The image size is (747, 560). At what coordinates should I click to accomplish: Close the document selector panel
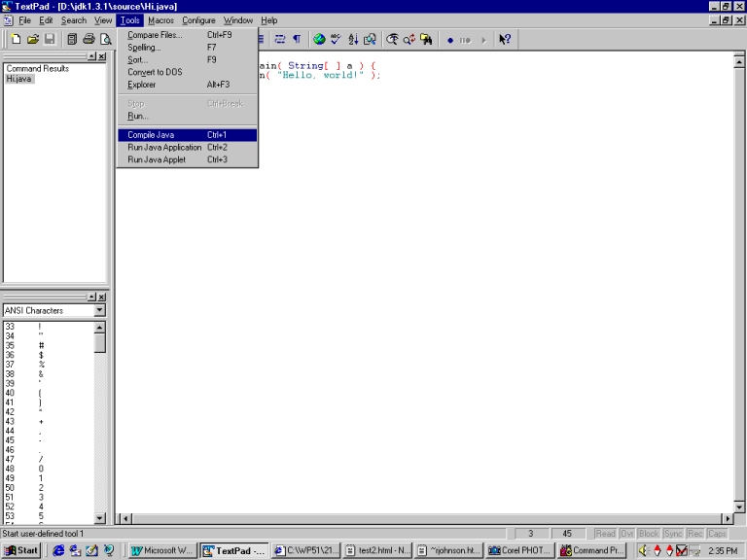coord(102,56)
